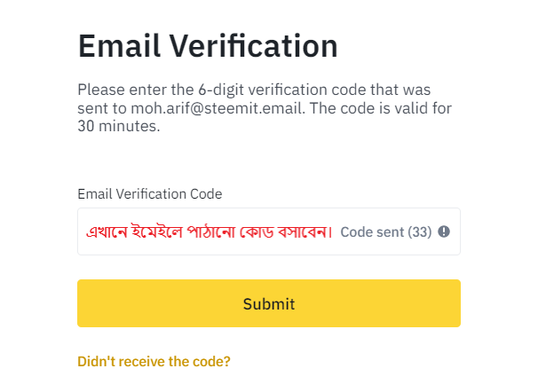Request help via the yellow-text code link

coord(154,362)
